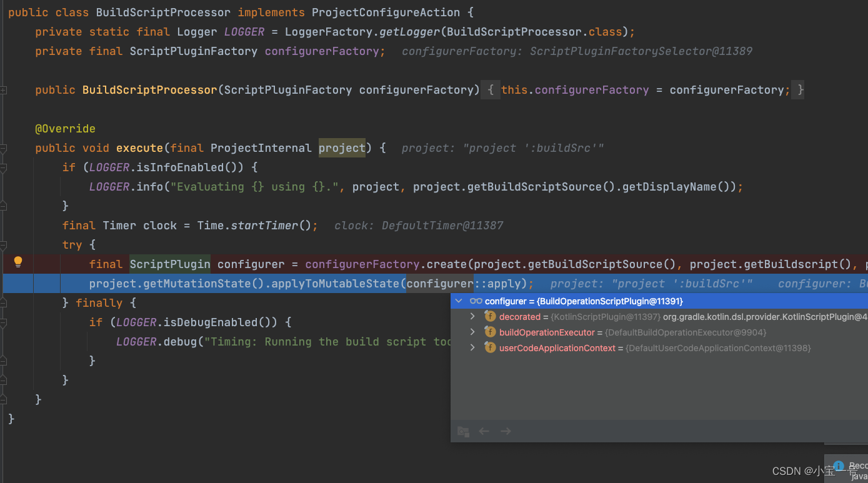The height and width of the screenshot is (483, 868).
Task: Click the try keyword
Action: pos(72,245)
